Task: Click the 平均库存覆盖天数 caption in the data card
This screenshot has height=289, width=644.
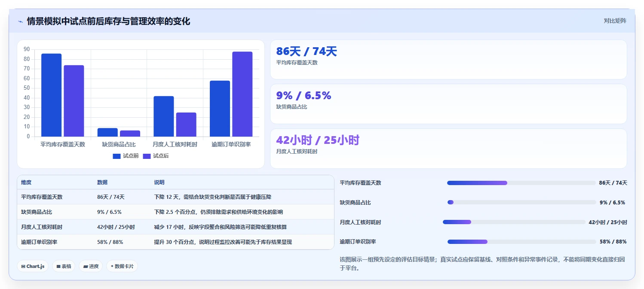Action: 297,63
